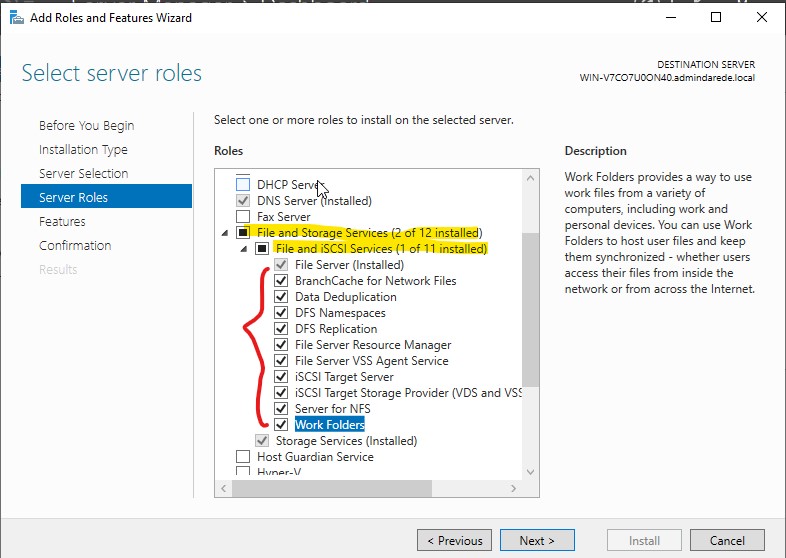Select the Server Roles step
Image resolution: width=786 pixels, height=558 pixels.
coord(106,196)
